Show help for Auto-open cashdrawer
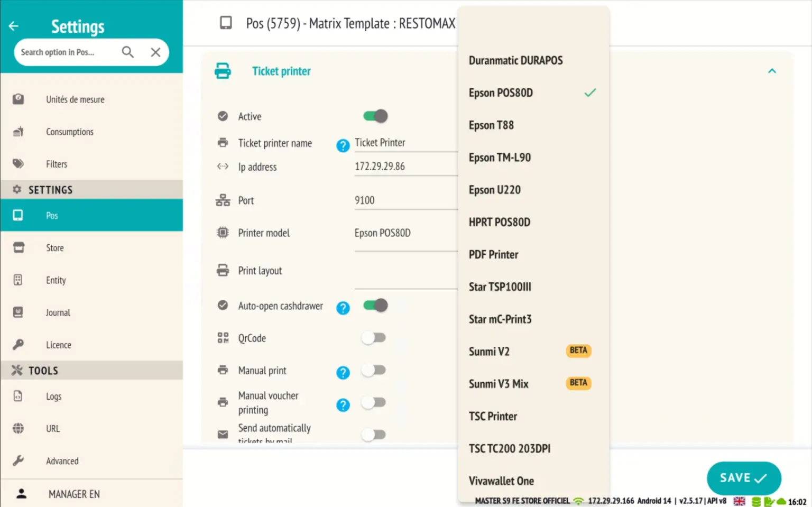The height and width of the screenshot is (507, 812). [343, 308]
